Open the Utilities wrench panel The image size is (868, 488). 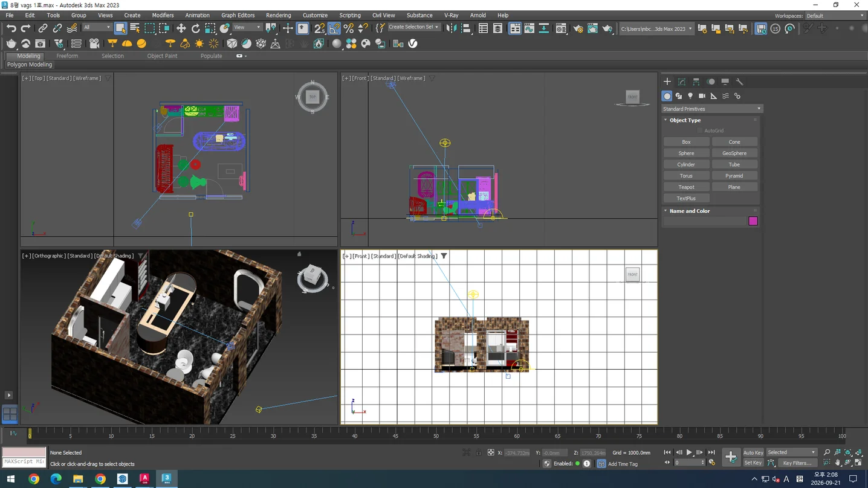pyautogui.click(x=739, y=82)
